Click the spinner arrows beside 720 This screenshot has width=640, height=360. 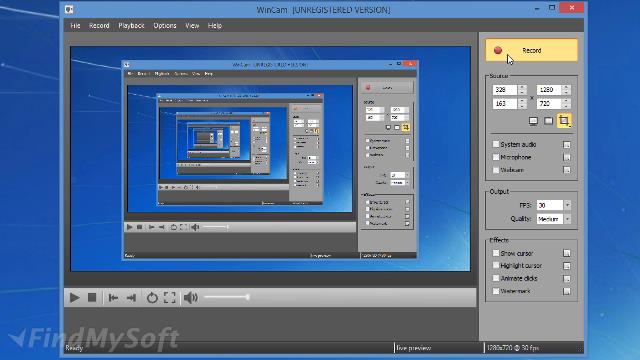tap(566, 104)
